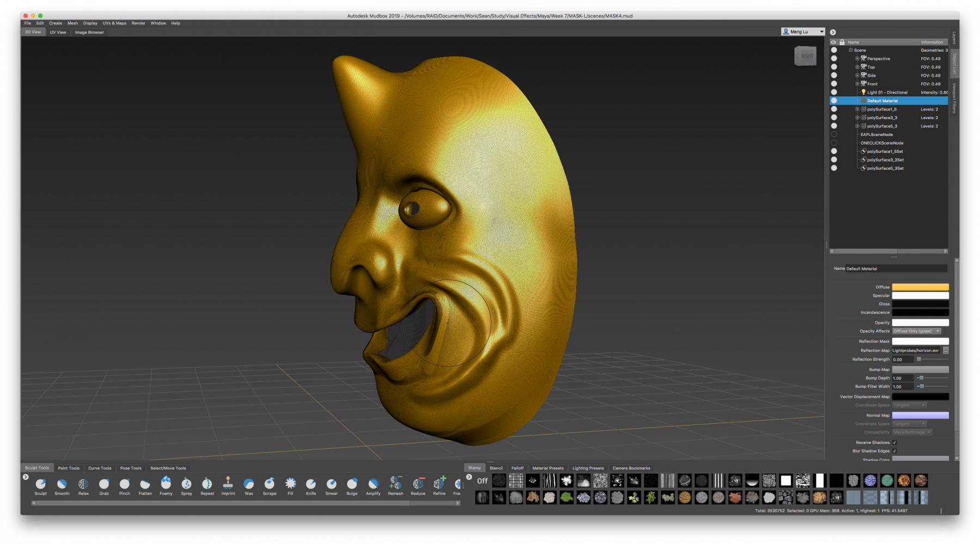The width and height of the screenshot is (980, 544).
Task: Select the Pinch tool
Action: 125,485
